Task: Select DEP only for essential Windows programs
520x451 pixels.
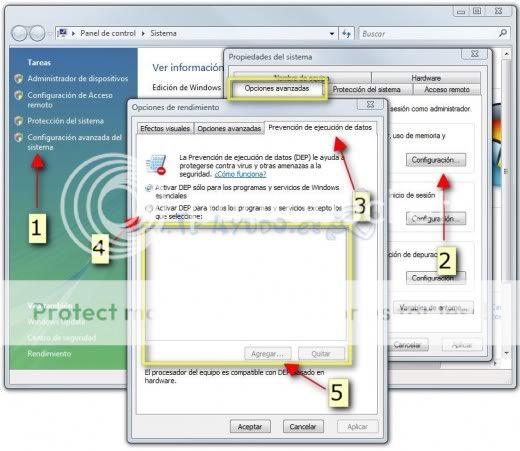Action: click(x=148, y=188)
